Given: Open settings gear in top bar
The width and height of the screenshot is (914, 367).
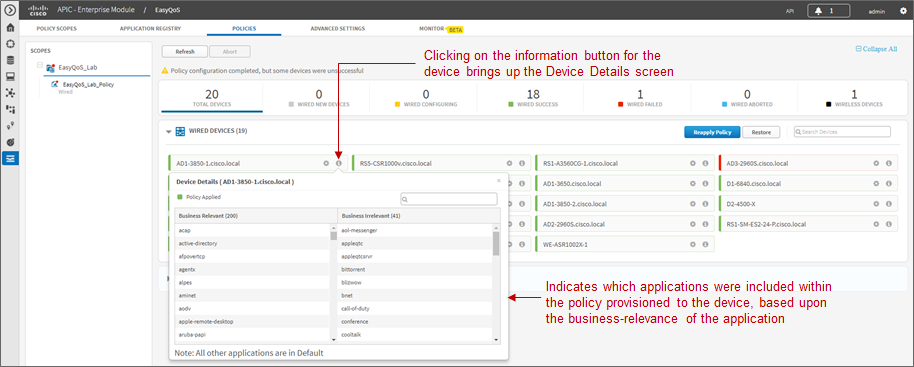Looking at the screenshot, I should point(904,10).
